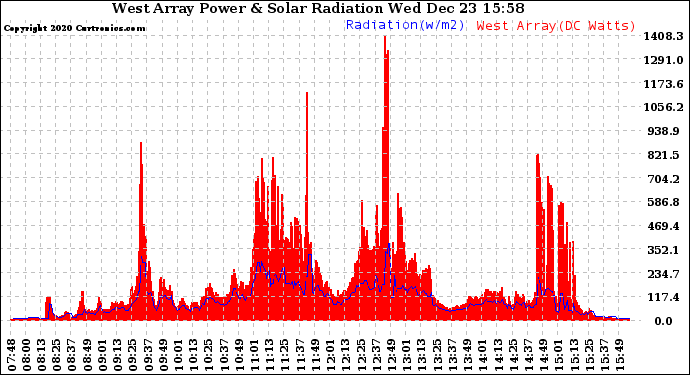
Task: Click the x-axis time label 11:49
Action: (x=316, y=355)
